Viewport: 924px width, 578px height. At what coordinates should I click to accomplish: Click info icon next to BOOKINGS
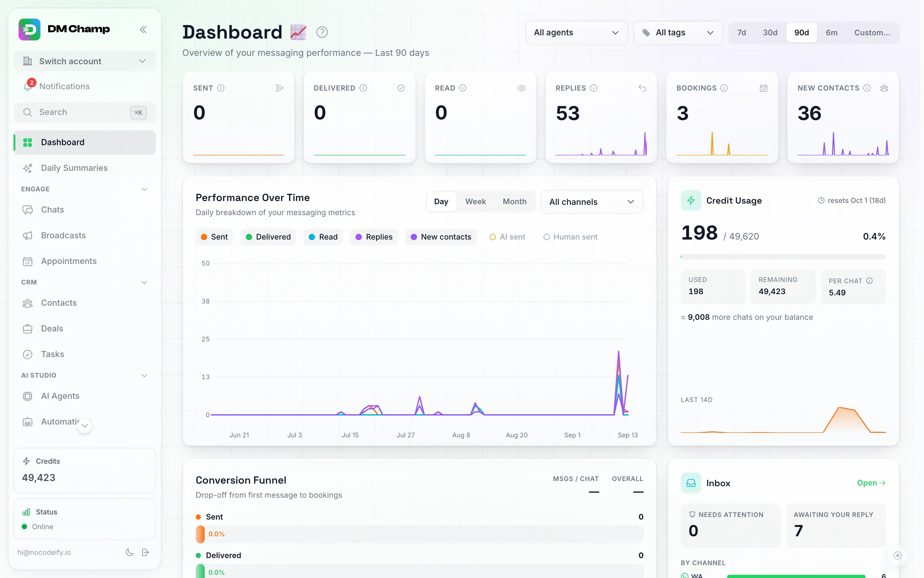point(723,88)
